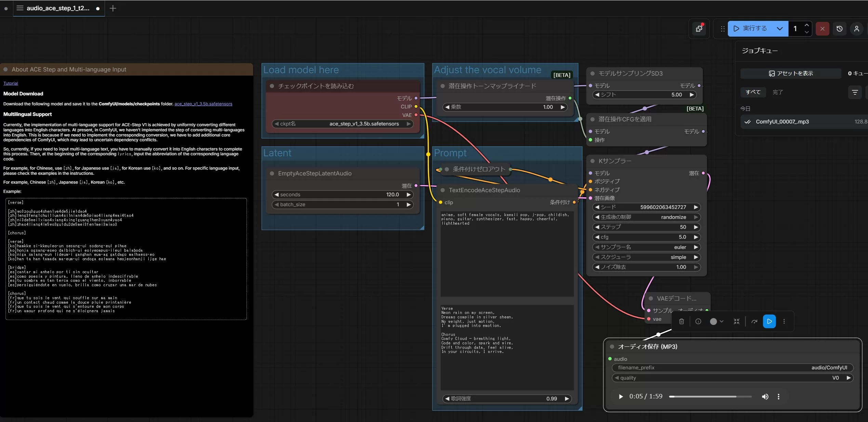Delete selected node with trash icon

[x=681, y=321]
